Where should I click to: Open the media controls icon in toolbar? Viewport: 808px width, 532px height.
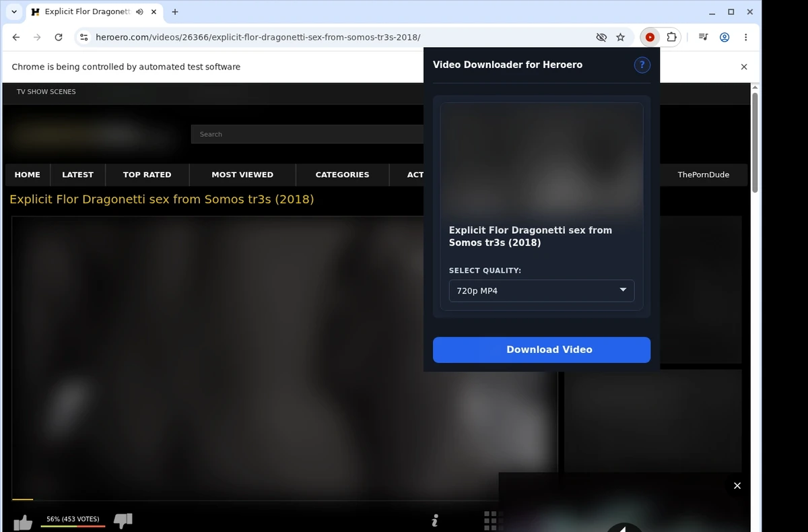point(703,38)
